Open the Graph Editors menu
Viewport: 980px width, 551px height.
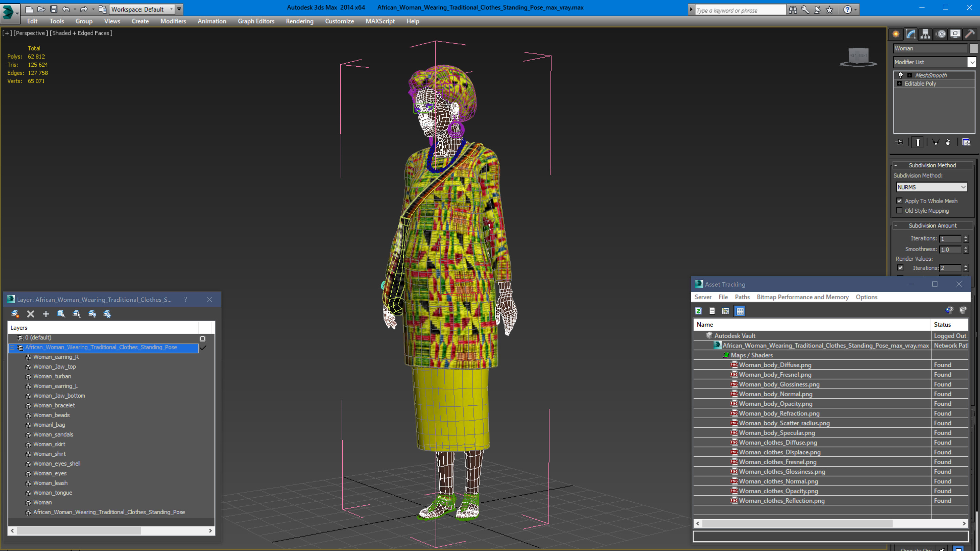(256, 21)
